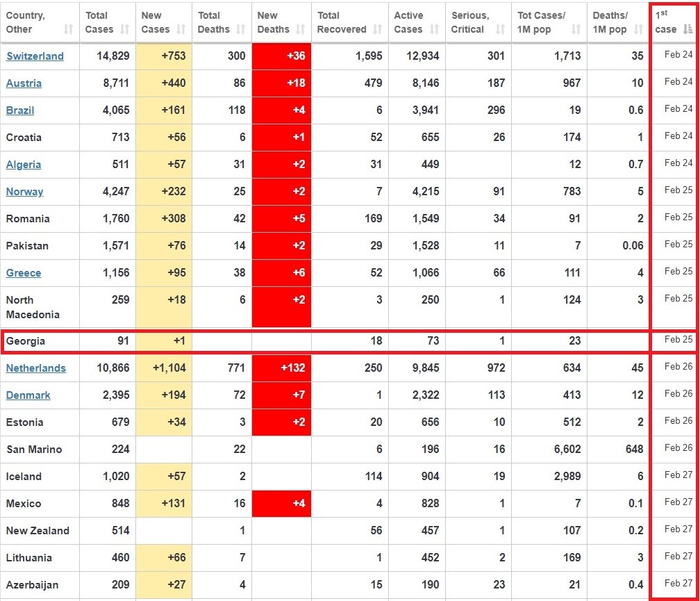Click Netherlands total deaths 771

(237, 368)
